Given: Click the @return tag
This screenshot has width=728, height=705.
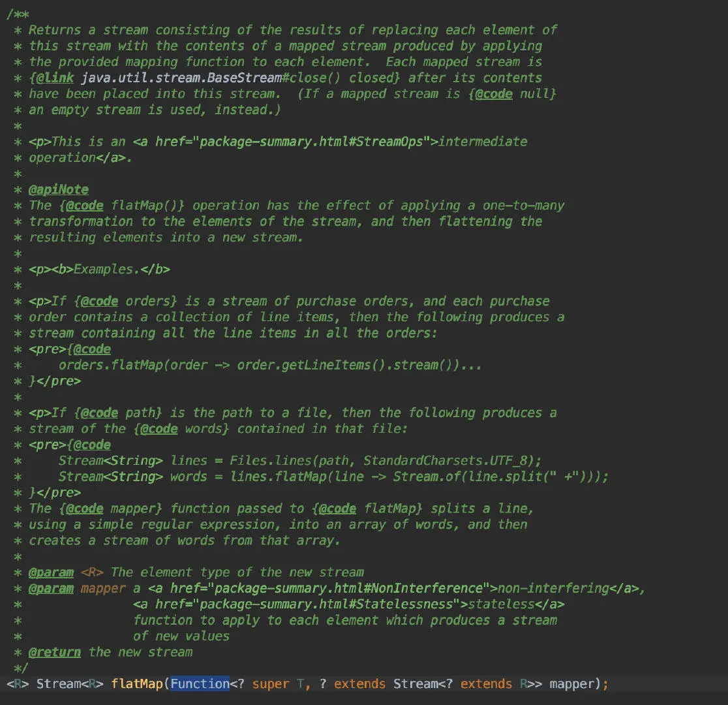Looking at the screenshot, I should click(55, 651).
